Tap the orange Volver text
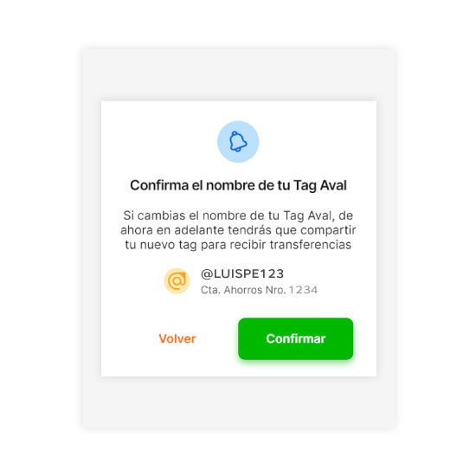This screenshot has height=476, width=476. pos(177,338)
